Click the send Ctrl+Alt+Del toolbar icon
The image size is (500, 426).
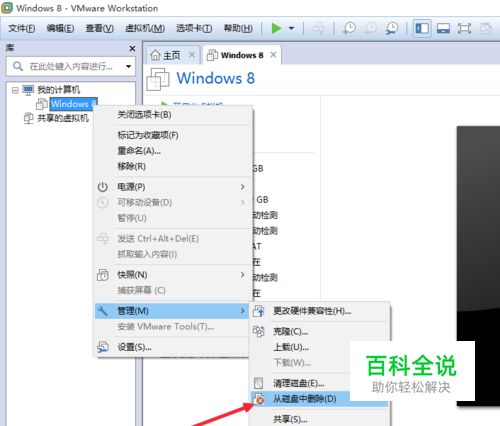click(319, 28)
